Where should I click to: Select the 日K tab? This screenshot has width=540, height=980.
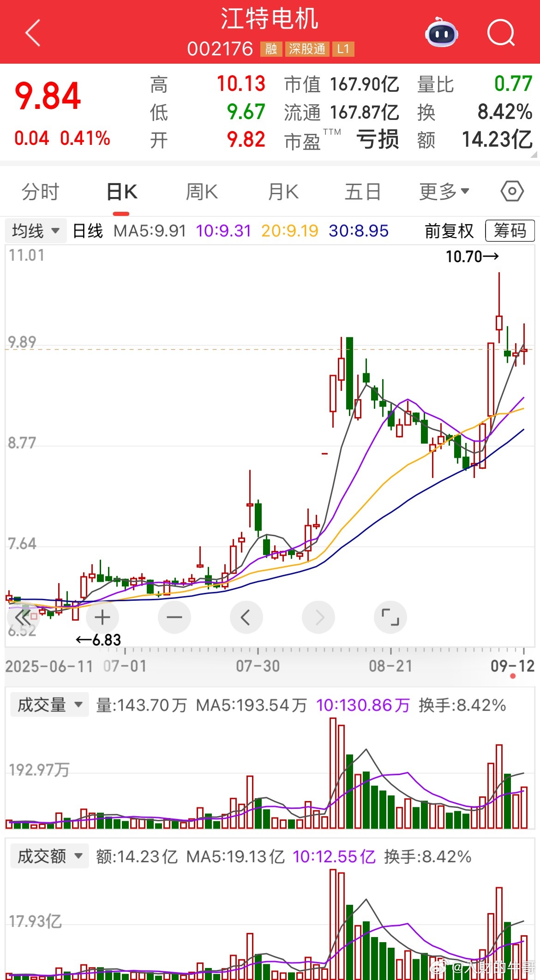(x=122, y=191)
